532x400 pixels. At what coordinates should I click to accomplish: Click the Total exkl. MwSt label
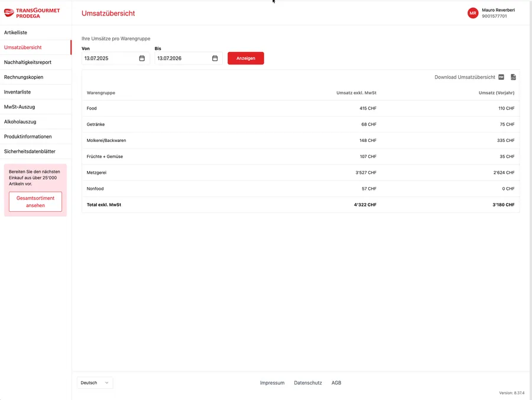point(104,205)
